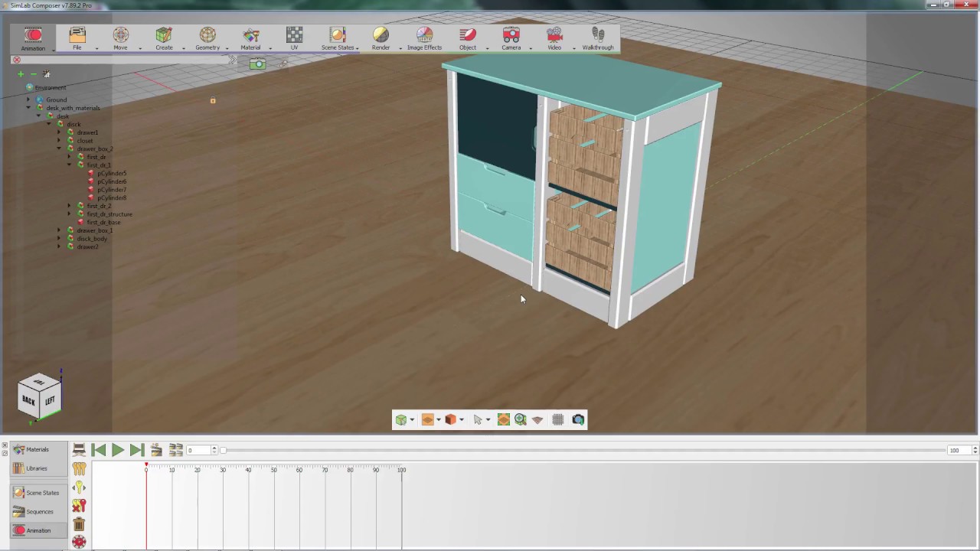The width and height of the screenshot is (980, 551).
Task: Collapse the desk_with_materials node
Action: point(29,108)
